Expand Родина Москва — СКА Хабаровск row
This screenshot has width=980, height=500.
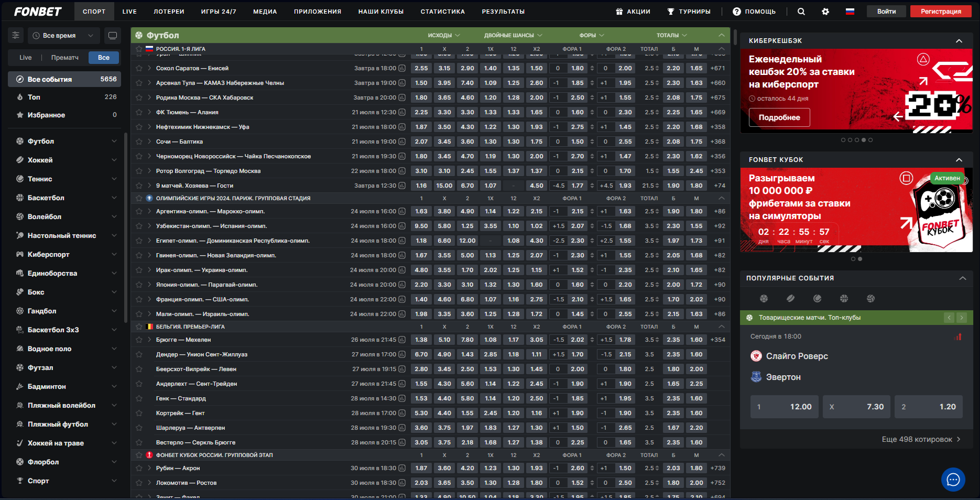point(149,97)
